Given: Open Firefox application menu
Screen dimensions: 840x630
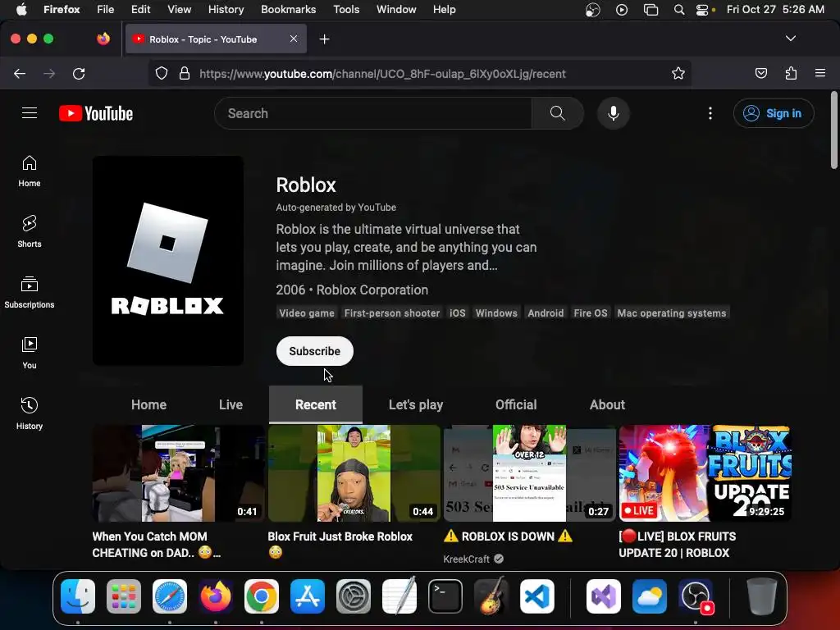Looking at the screenshot, I should click(x=819, y=73).
